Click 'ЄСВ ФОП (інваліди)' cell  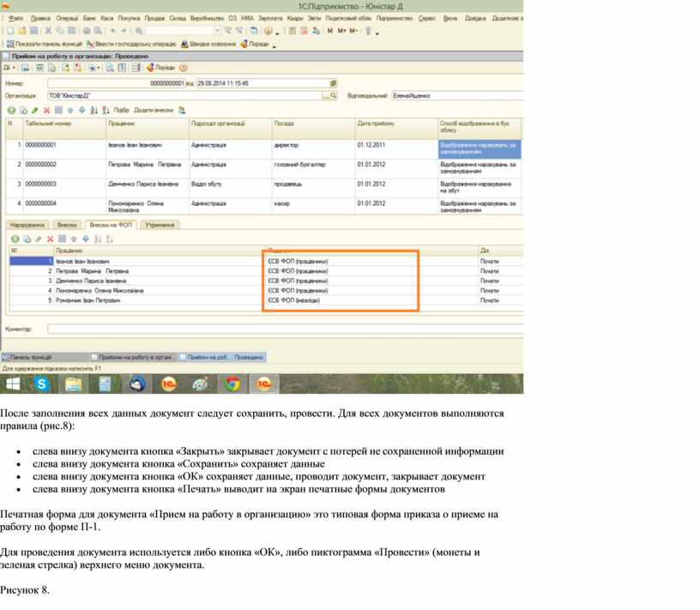click(371, 301)
